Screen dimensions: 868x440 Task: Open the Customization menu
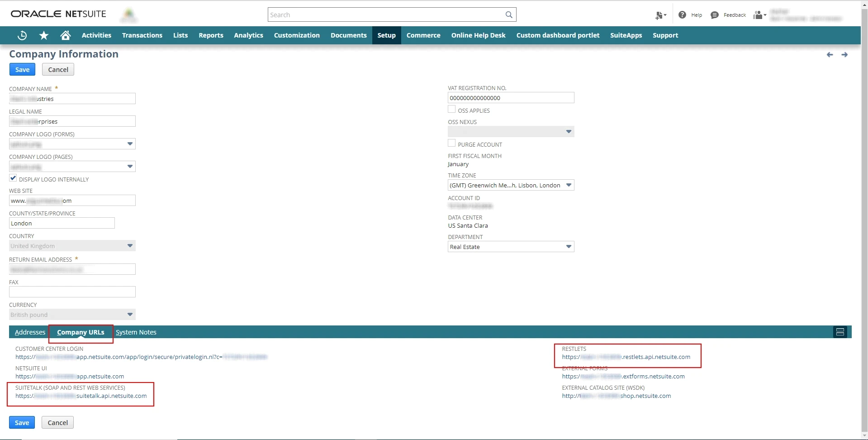click(297, 35)
